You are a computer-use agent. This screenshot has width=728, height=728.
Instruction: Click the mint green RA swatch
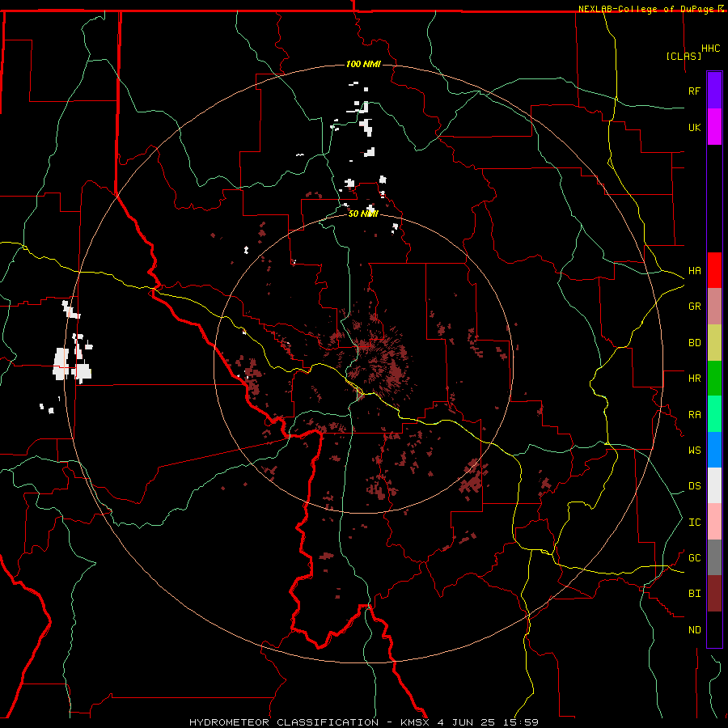coord(714,414)
